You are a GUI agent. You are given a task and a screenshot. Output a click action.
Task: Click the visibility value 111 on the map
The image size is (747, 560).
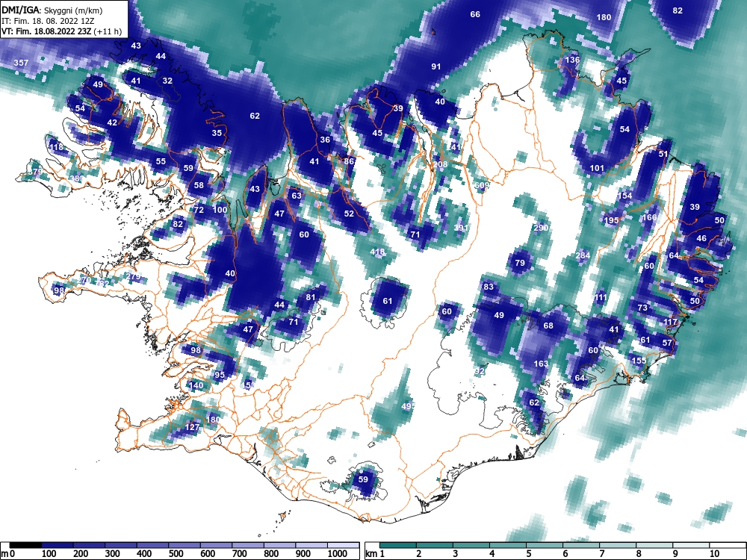(601, 298)
